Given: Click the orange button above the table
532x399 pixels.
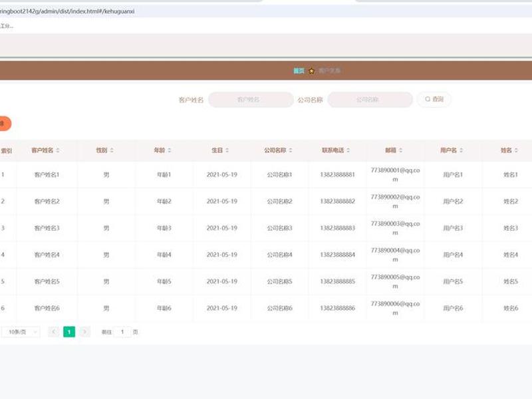Looking at the screenshot, I should pyautogui.click(x=5, y=124).
